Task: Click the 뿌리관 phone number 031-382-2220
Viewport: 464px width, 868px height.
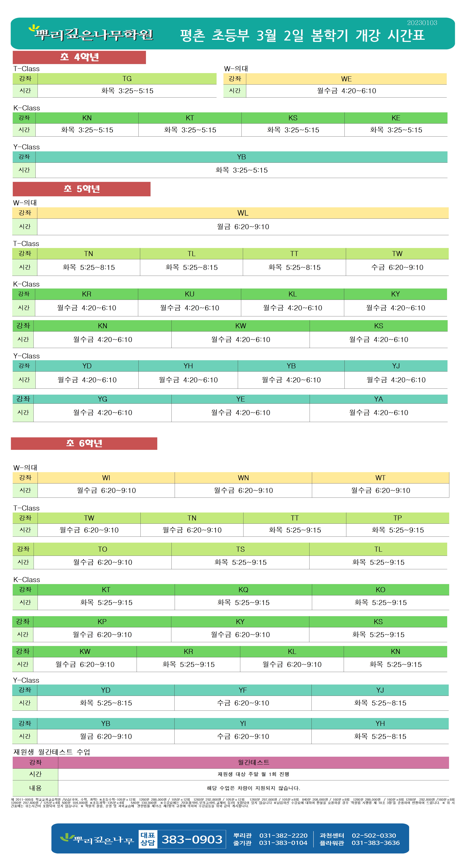Action: pos(283,835)
